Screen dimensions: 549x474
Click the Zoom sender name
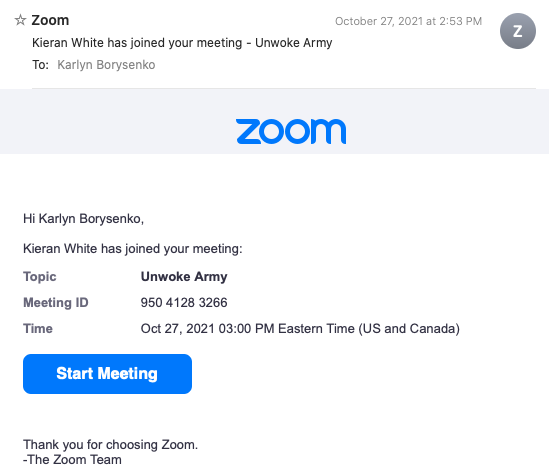[50, 20]
